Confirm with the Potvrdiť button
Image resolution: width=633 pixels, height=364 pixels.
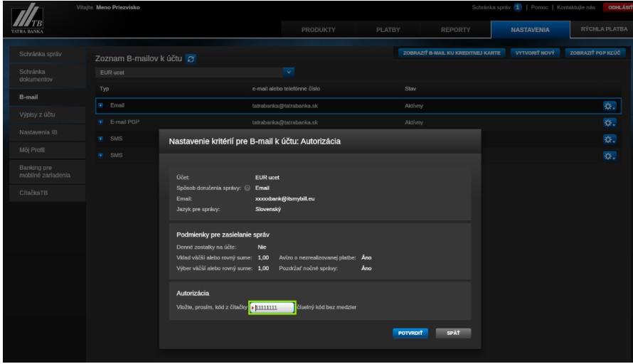tap(410, 333)
